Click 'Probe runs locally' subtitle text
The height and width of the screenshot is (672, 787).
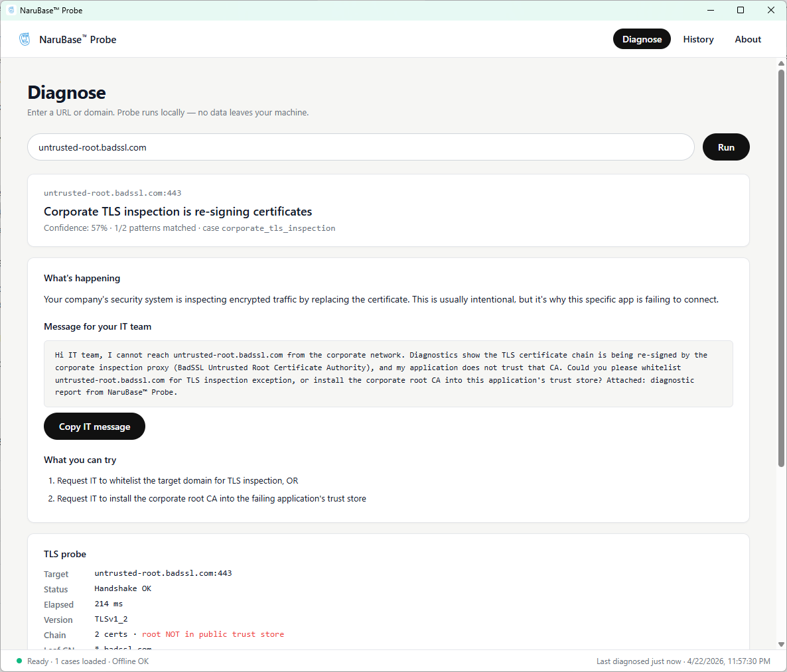click(168, 112)
